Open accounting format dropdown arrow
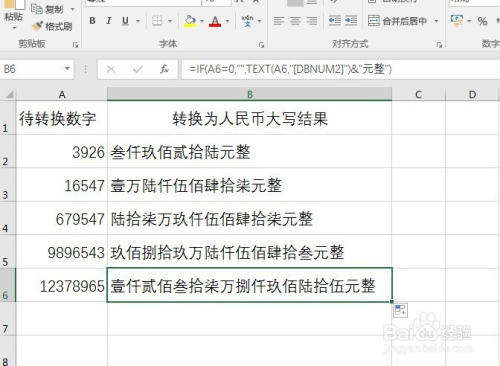The width and height of the screenshot is (500, 366). point(469,21)
